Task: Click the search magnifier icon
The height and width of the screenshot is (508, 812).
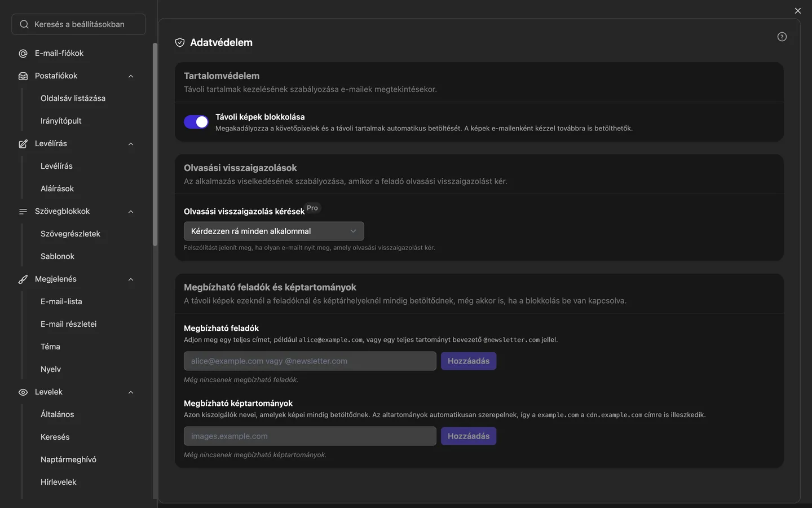Action: coord(24,24)
